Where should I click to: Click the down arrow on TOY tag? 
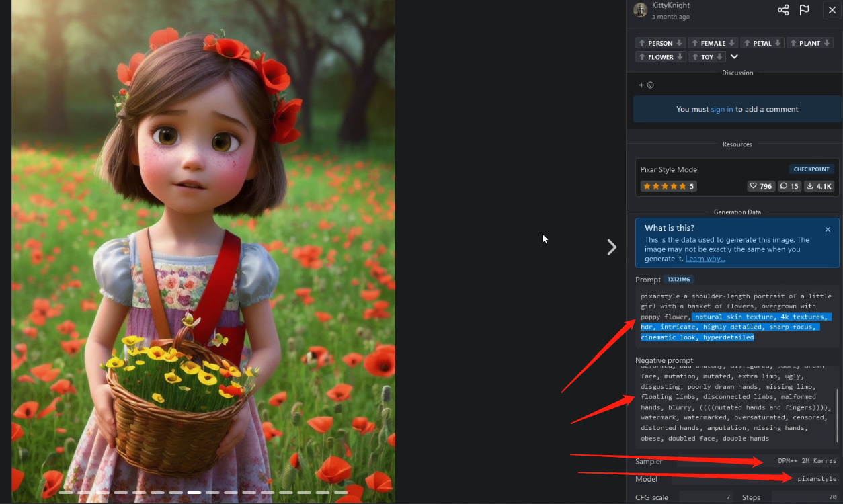point(720,57)
